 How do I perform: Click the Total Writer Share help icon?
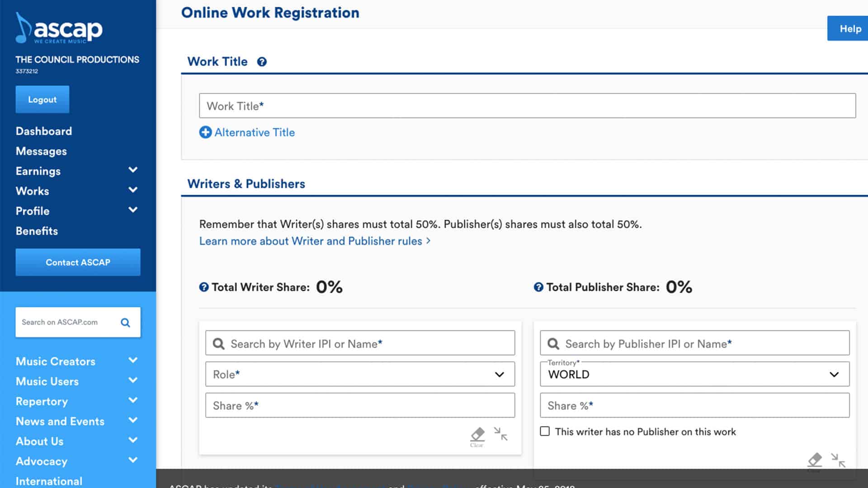point(204,287)
